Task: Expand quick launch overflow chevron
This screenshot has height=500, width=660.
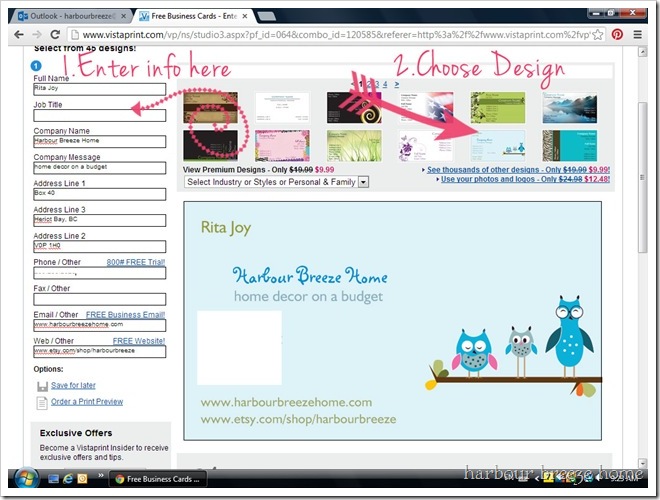Action: tap(101, 476)
